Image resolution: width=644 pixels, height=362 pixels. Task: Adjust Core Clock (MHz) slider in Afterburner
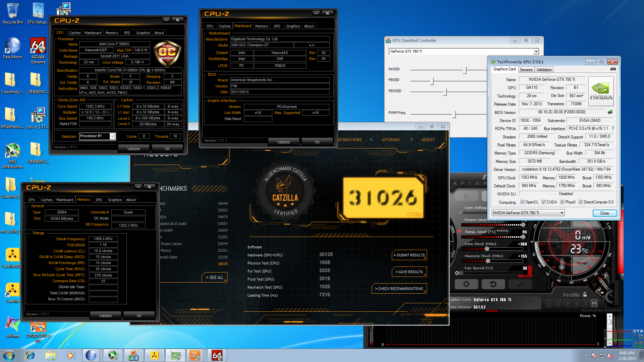(487, 249)
